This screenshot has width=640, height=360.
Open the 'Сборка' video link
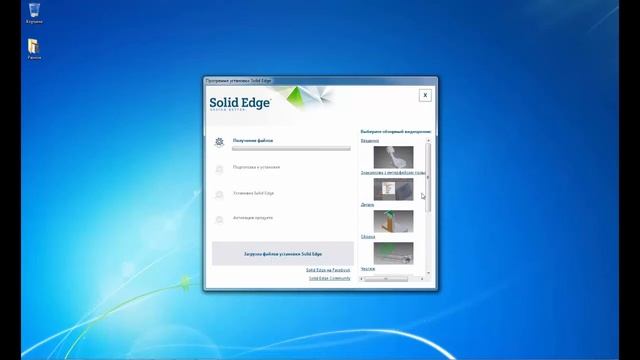point(368,236)
